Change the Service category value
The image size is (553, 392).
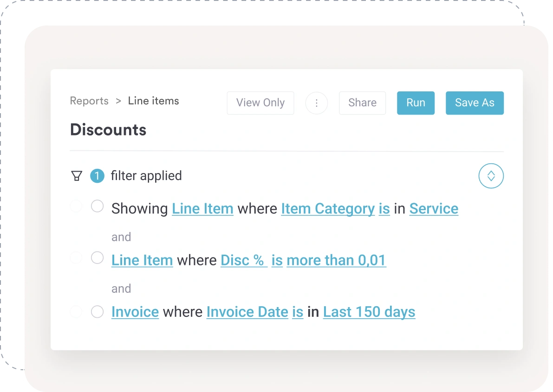coord(434,209)
